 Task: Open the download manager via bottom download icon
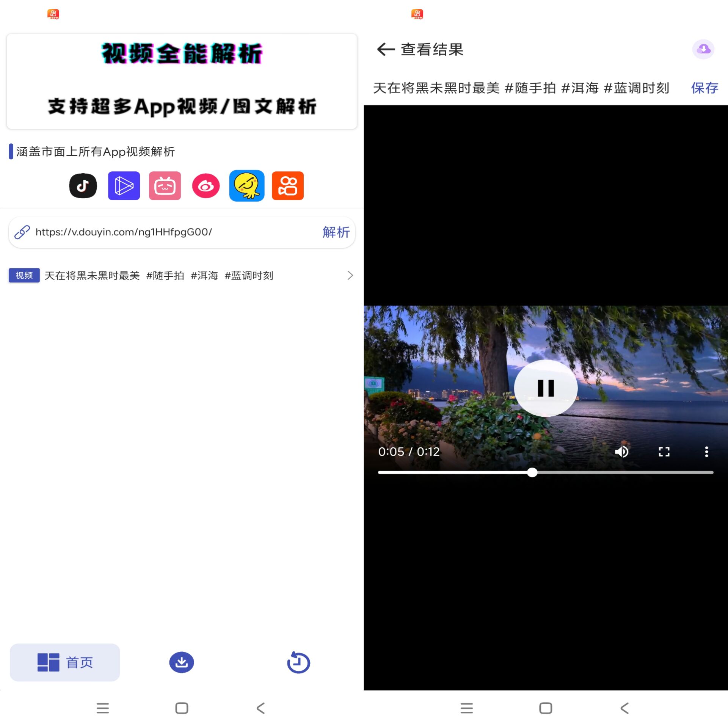182,662
